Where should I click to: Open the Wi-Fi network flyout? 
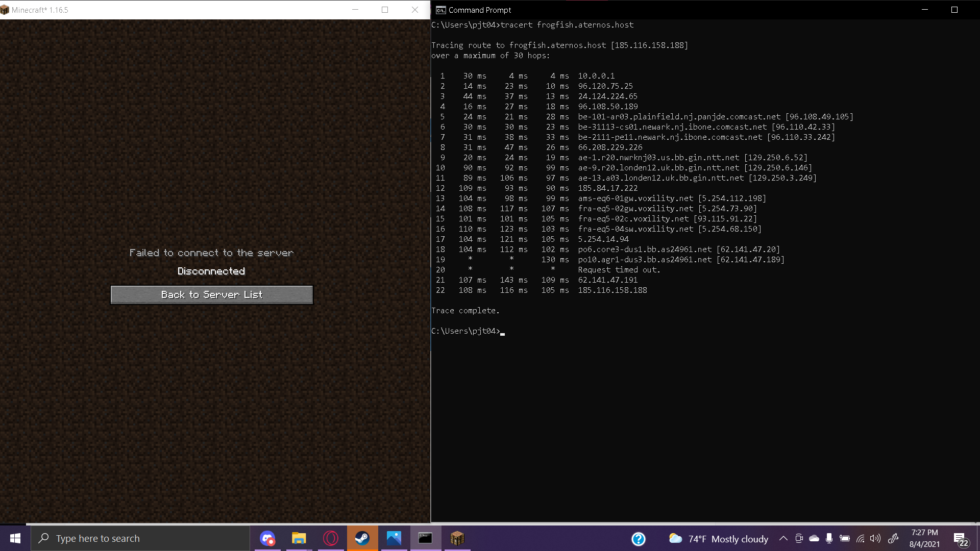pyautogui.click(x=861, y=538)
